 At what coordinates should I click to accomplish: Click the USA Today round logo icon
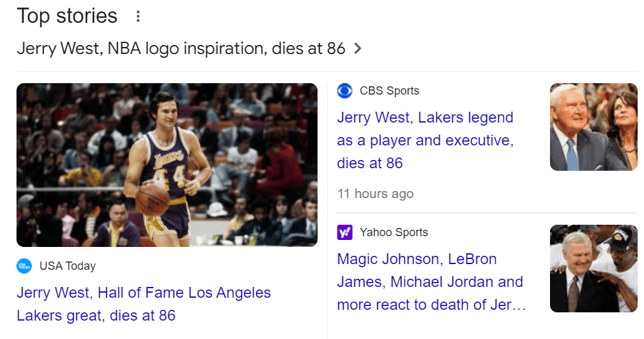pos(24,266)
